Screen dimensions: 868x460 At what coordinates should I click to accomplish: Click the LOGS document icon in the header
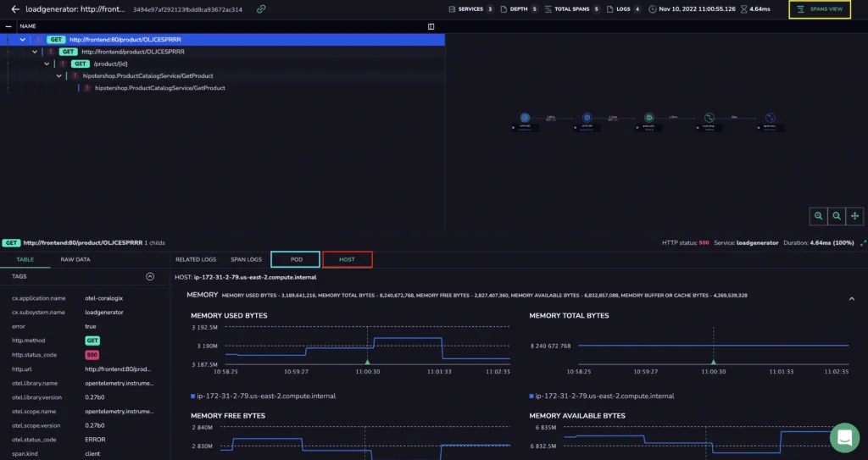click(x=610, y=9)
